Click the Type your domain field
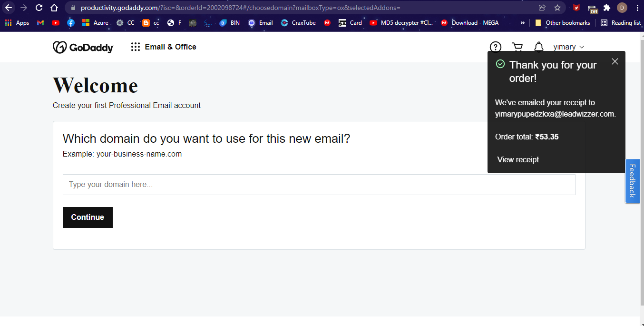The image size is (644, 326). click(x=319, y=185)
